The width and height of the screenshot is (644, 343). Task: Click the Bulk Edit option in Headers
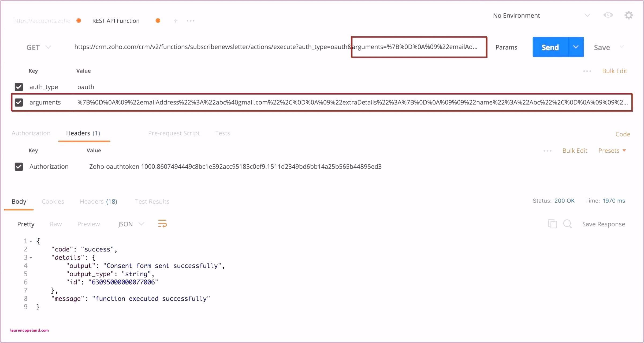point(575,150)
